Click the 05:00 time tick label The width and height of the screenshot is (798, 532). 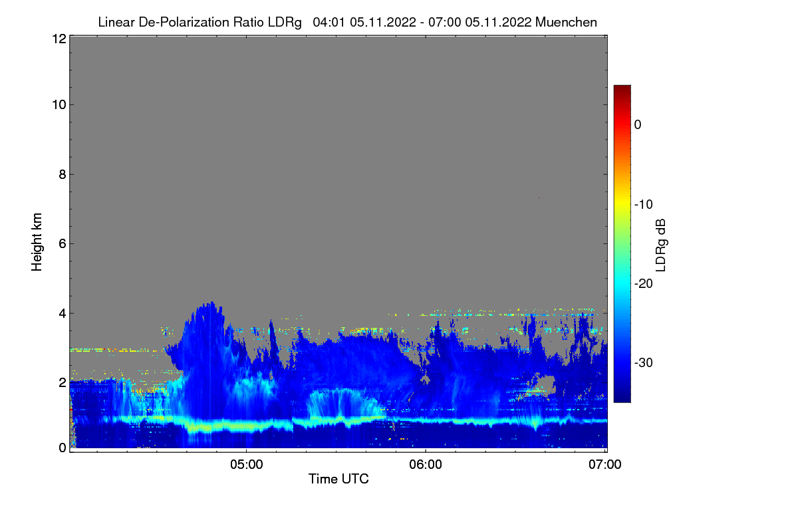click(246, 465)
